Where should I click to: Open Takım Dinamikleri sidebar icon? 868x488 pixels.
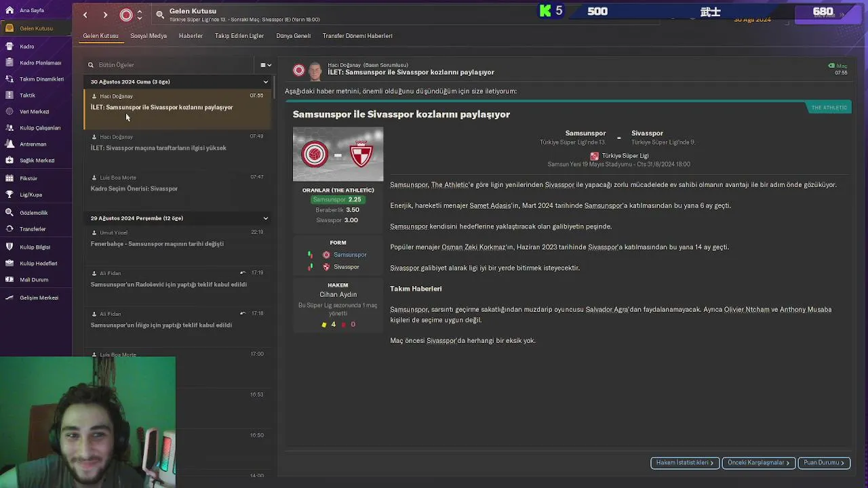(9, 79)
